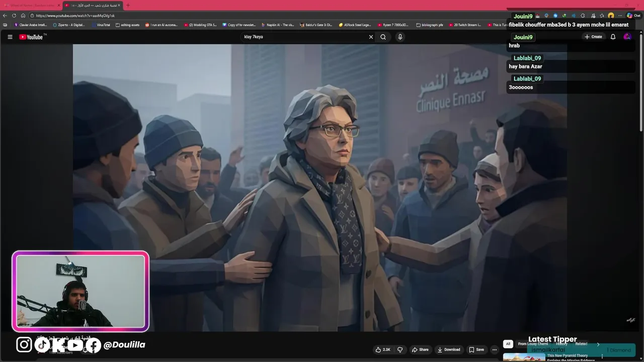
Task: Open Clavier Arabe Intell... bookmark
Action: pyautogui.click(x=31, y=25)
